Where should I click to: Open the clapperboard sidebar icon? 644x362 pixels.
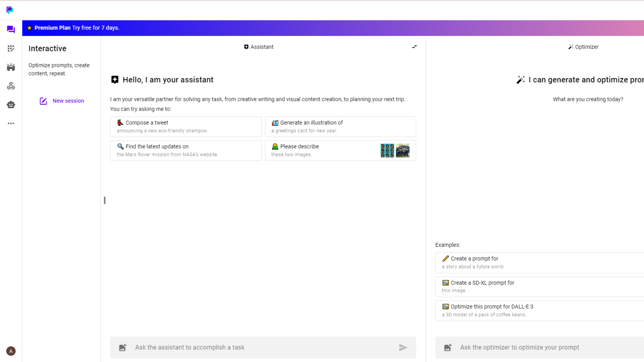point(11,67)
